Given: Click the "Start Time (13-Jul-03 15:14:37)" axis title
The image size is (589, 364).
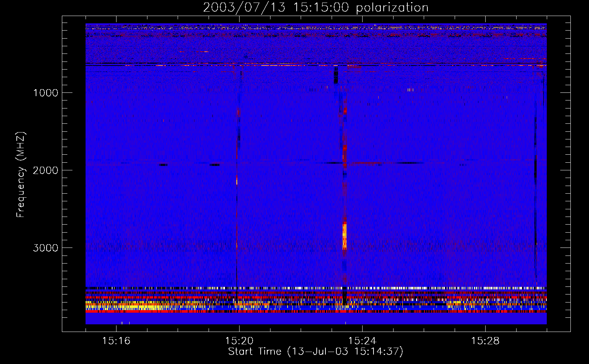Looking at the screenshot, I should tap(316, 352).
